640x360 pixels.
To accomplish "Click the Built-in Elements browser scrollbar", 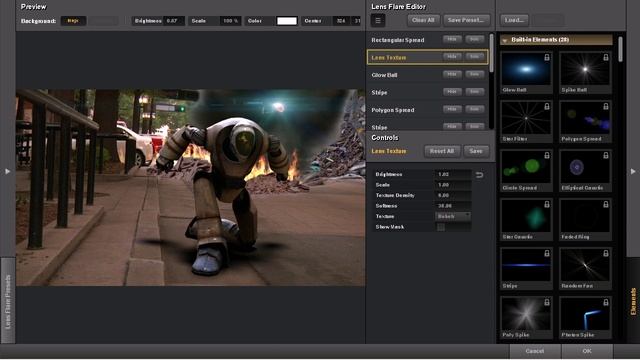I will [620, 49].
